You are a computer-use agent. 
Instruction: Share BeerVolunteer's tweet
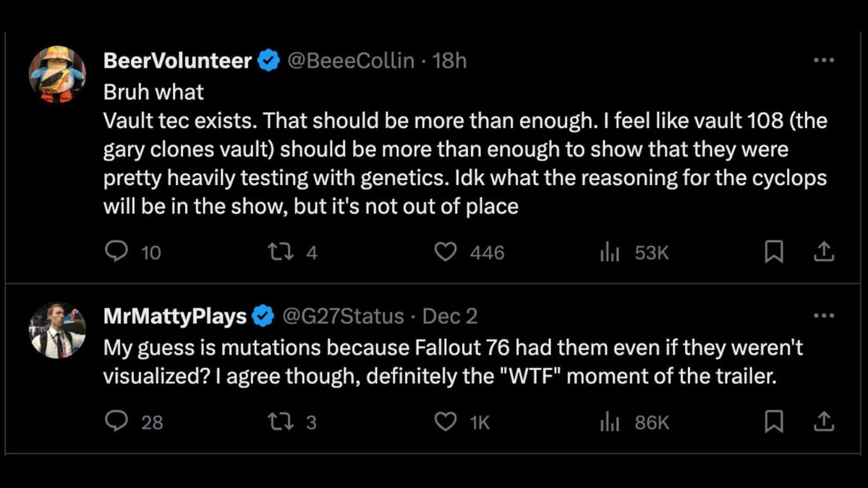824,252
